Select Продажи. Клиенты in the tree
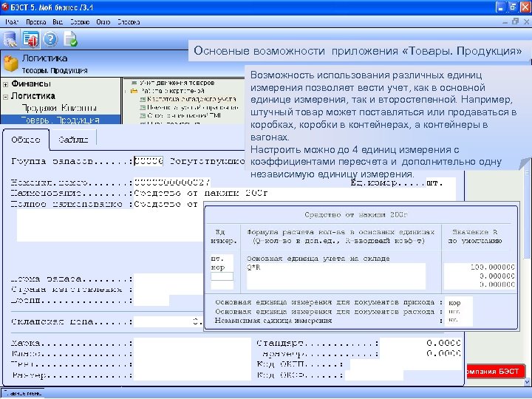The width and height of the screenshot is (532, 399). (59, 108)
